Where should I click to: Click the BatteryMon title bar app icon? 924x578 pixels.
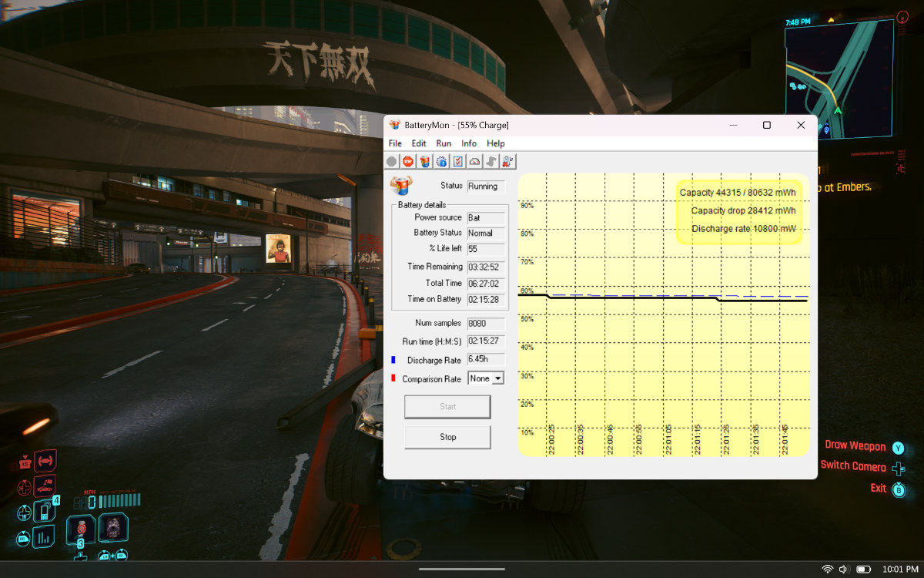point(395,125)
